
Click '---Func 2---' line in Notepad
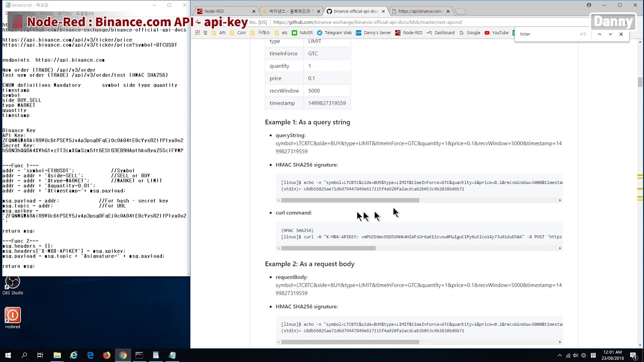pos(21,241)
